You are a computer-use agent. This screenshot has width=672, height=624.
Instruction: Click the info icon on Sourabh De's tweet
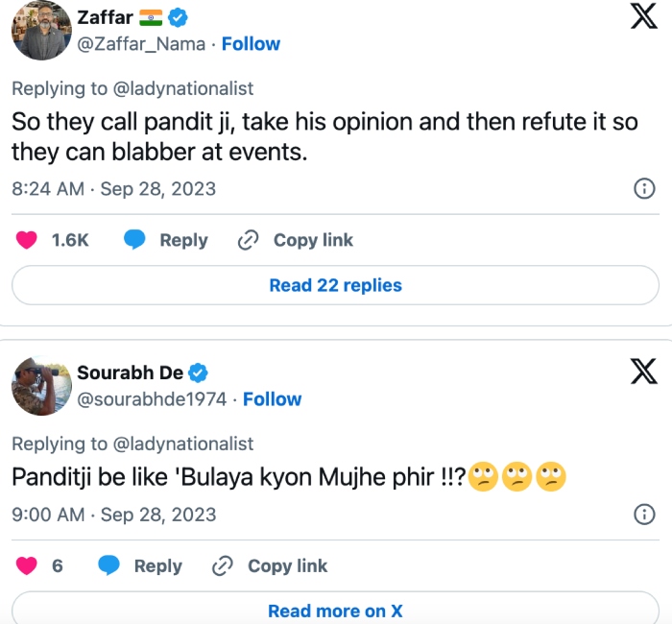click(645, 515)
